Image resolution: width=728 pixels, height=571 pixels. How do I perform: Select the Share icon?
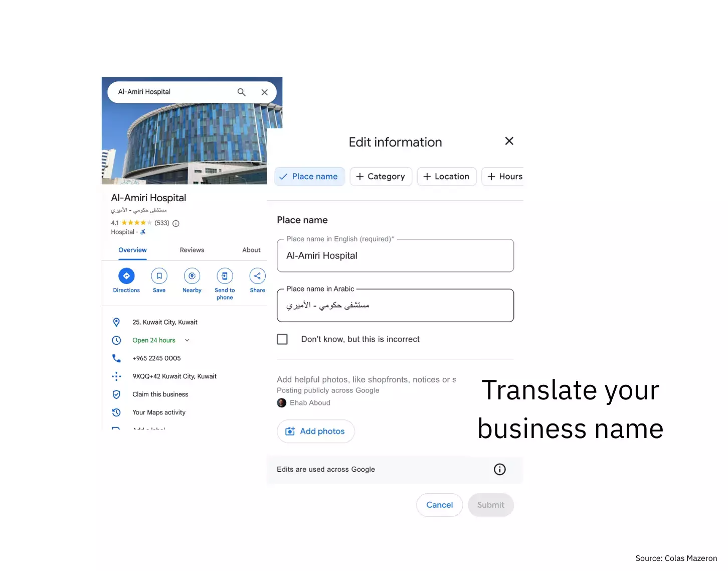257,275
